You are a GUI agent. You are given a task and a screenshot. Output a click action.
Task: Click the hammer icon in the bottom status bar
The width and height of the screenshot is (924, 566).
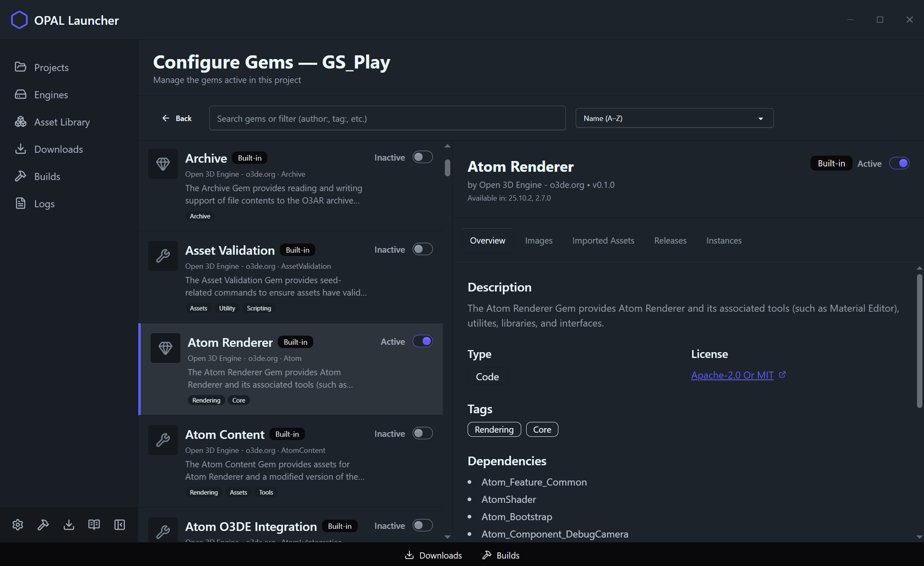(487, 555)
